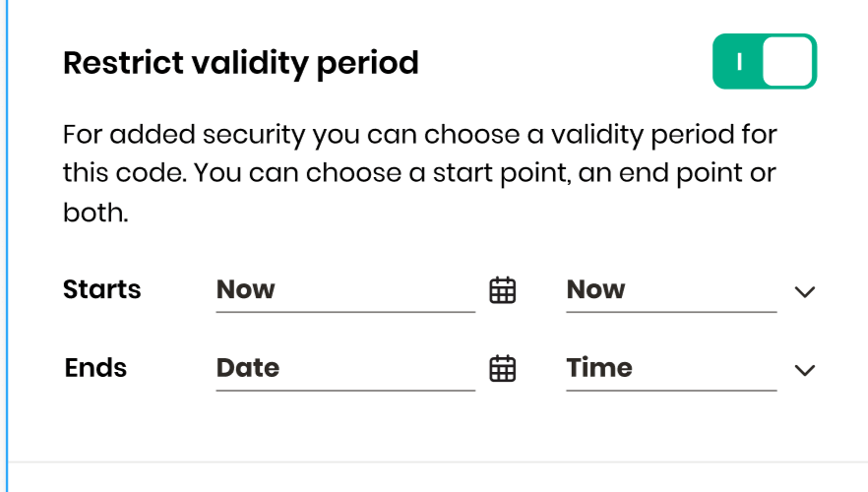
Task: Click the underline beneath the Ends Time field
Action: (671, 391)
